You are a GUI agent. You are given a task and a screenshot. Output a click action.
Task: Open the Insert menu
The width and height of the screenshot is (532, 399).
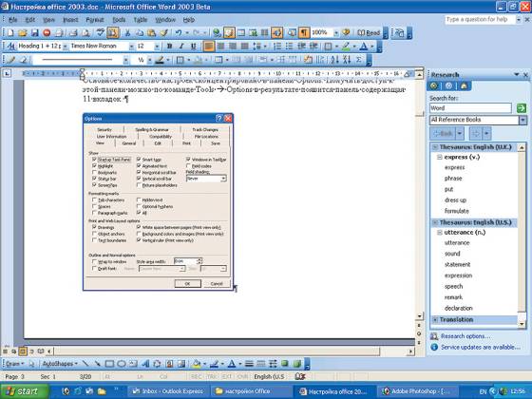pos(70,20)
